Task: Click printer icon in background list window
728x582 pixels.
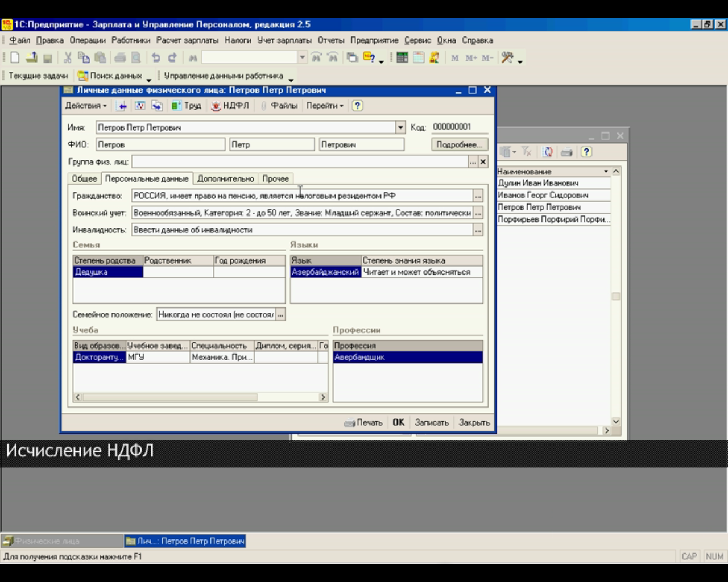Action: point(566,152)
